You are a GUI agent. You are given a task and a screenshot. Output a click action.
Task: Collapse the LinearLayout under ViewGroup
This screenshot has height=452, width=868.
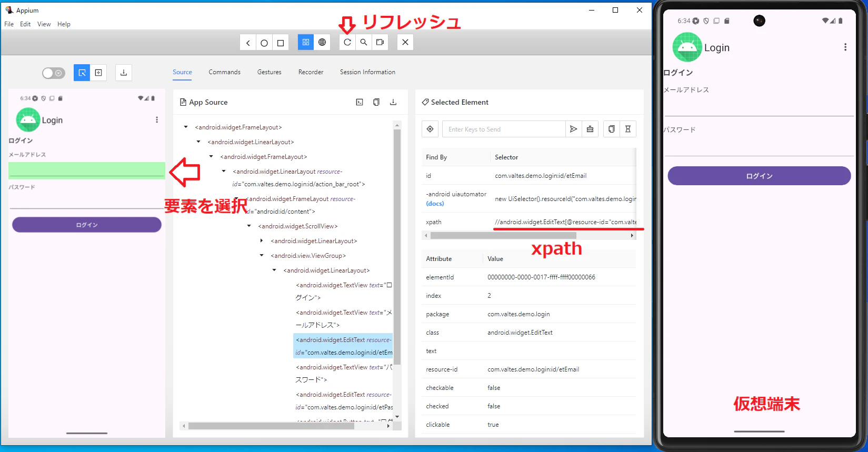[274, 270]
